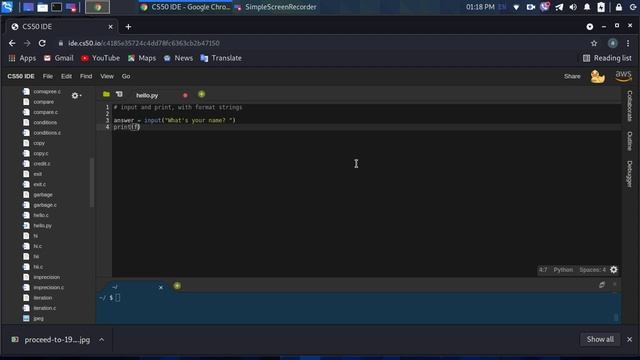Switch to SimpleScreenRecorder in taskbar
Viewport: 640px width, 360px height.
pos(276,7)
